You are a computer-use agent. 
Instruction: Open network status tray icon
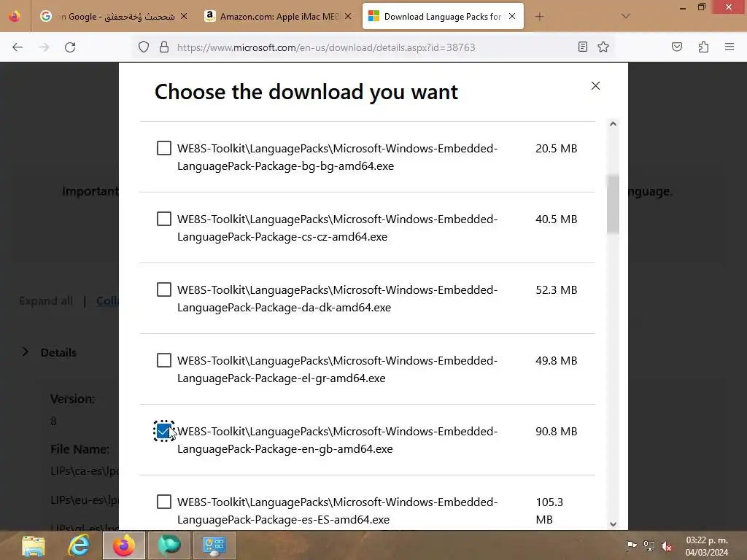pyautogui.click(x=649, y=545)
